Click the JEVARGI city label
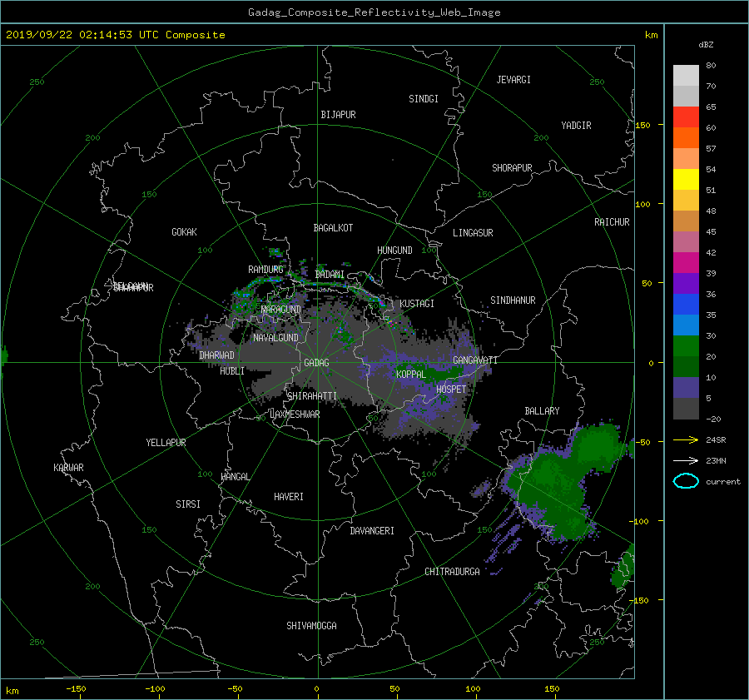 tap(513, 80)
